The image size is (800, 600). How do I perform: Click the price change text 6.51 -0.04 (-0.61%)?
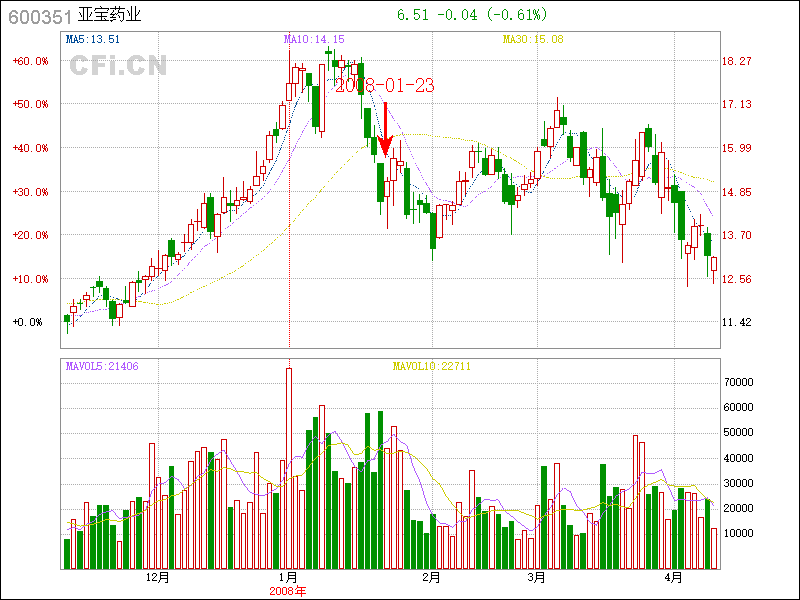[472, 15]
